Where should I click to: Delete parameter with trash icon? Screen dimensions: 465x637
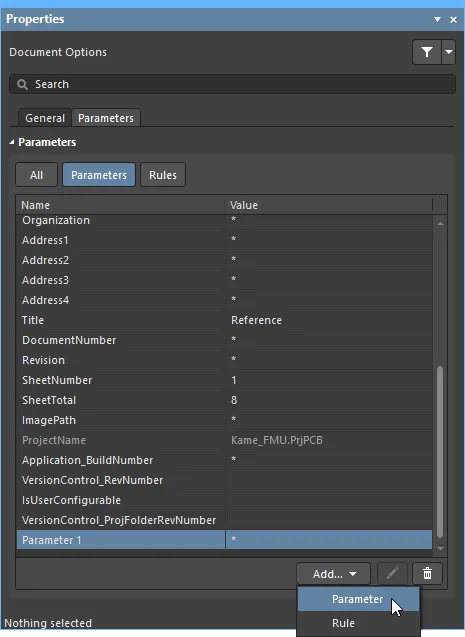pyautogui.click(x=427, y=574)
